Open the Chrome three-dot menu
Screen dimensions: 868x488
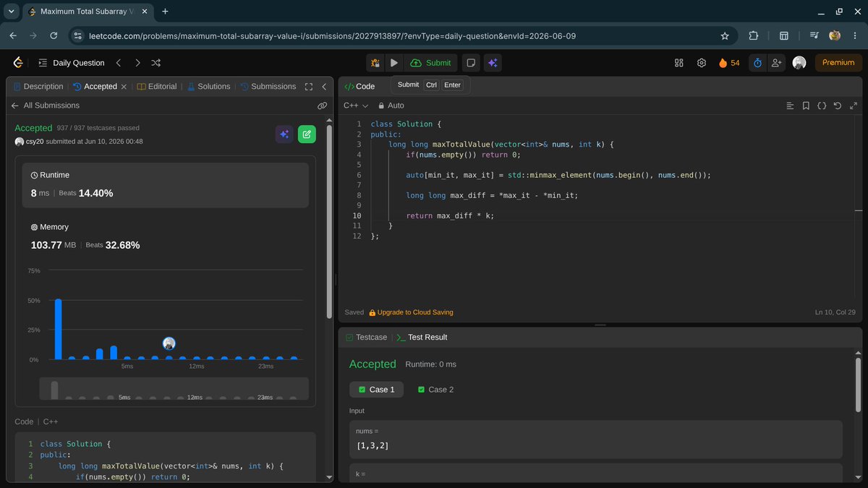854,35
